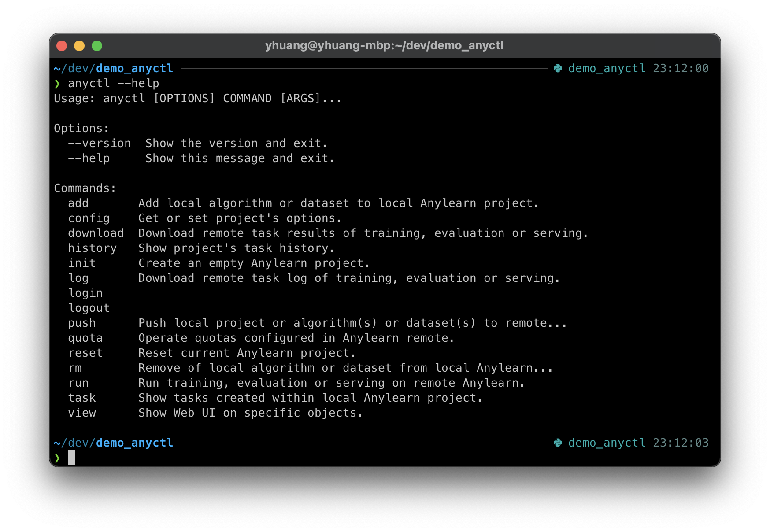This screenshot has height=532, width=770.
Task: Click 'Reset current Anylearn project.' description
Action: (247, 353)
